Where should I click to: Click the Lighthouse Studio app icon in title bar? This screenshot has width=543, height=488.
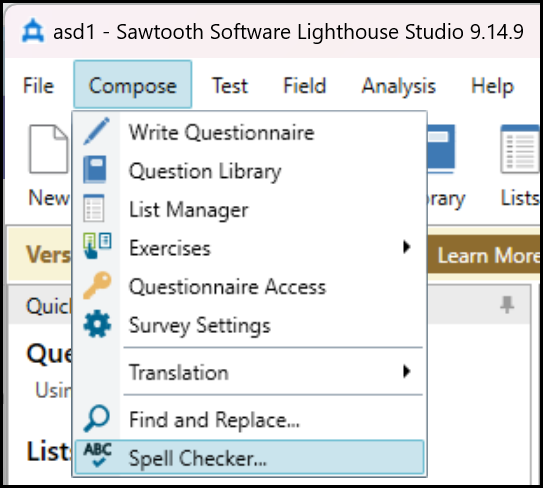33,31
